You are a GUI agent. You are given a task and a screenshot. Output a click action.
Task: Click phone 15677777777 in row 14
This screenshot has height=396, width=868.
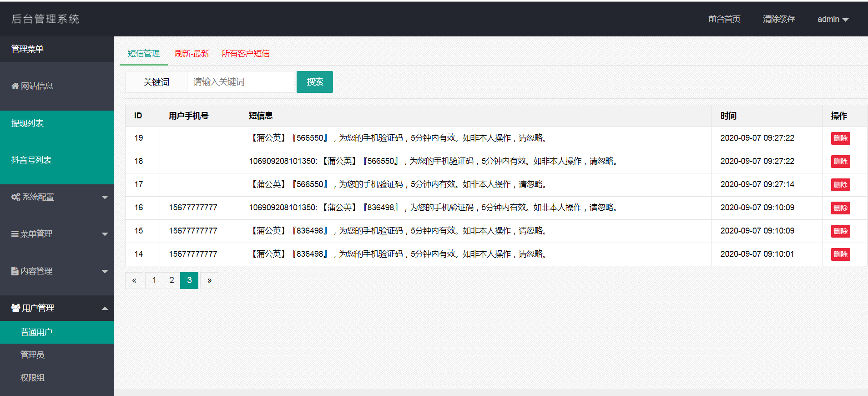click(193, 254)
